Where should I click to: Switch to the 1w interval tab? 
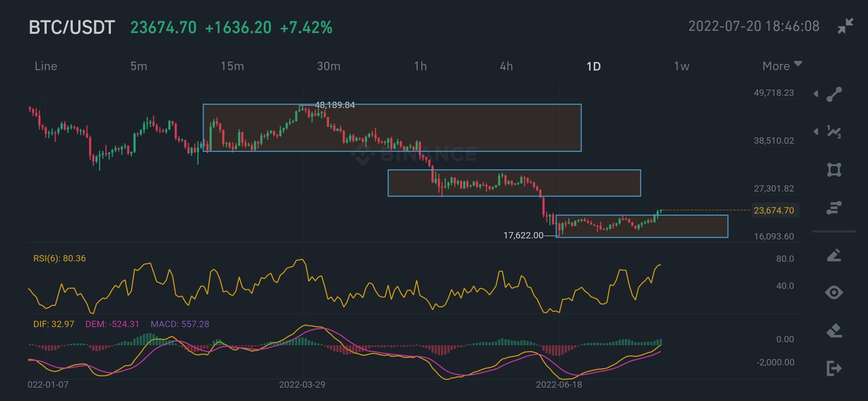click(681, 66)
